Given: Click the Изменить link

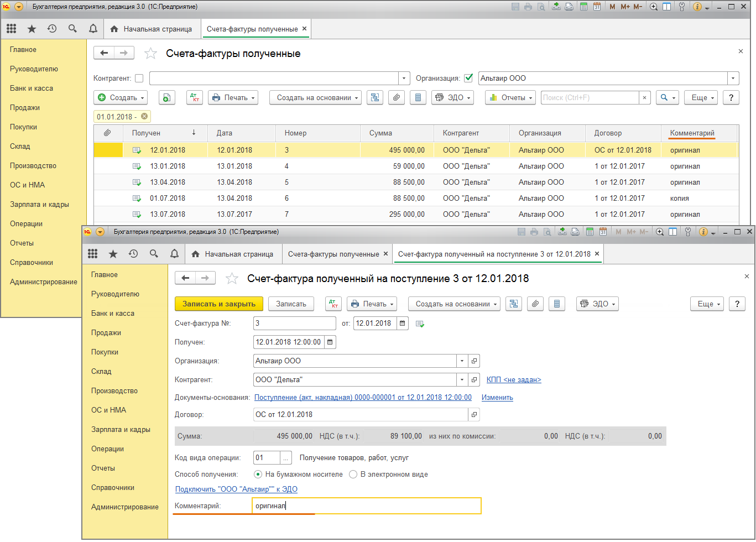Looking at the screenshot, I should pos(497,397).
